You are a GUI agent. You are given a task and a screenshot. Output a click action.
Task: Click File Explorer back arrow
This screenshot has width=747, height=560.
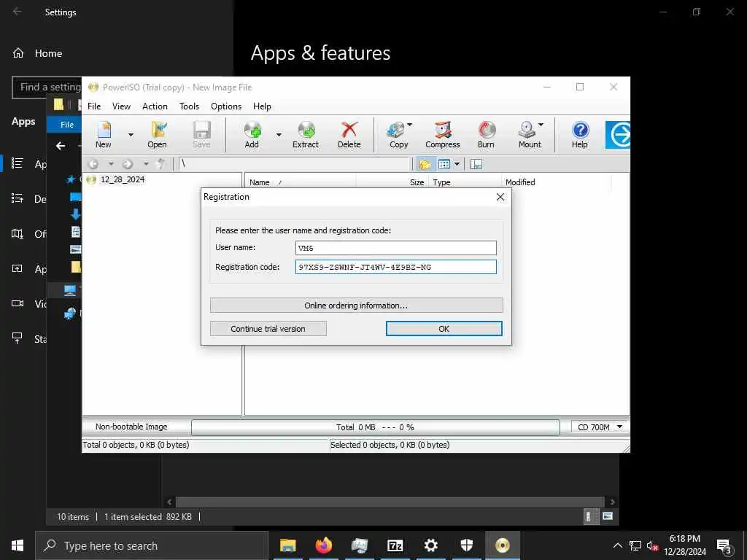point(61,146)
